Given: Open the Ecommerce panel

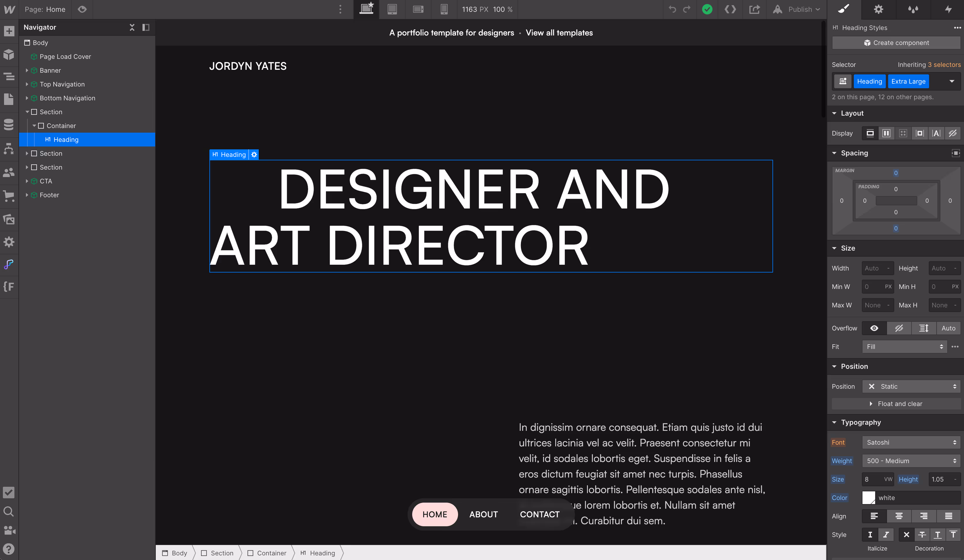Looking at the screenshot, I should pos(9,196).
